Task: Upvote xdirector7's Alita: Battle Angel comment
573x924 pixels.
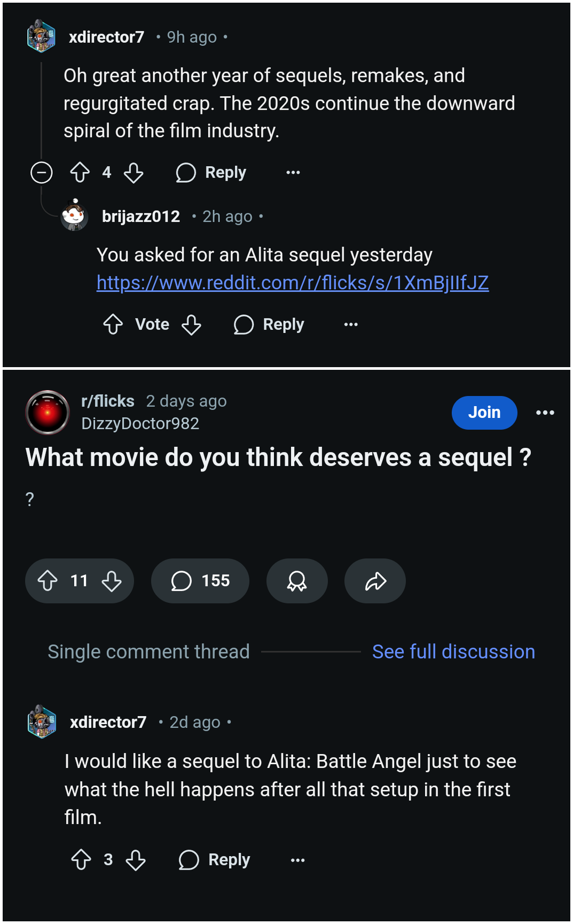Action: coord(81,860)
